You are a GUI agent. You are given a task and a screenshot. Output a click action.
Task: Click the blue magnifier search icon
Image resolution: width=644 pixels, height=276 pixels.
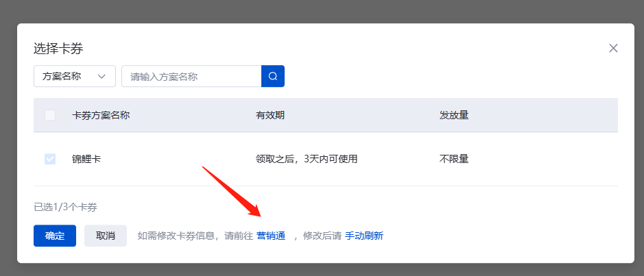(273, 76)
